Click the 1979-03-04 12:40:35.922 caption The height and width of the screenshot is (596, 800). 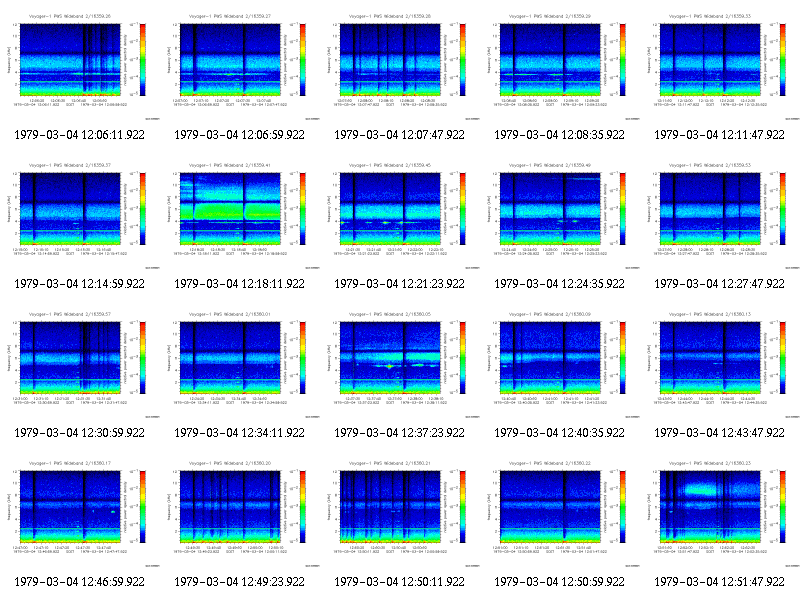(x=559, y=433)
